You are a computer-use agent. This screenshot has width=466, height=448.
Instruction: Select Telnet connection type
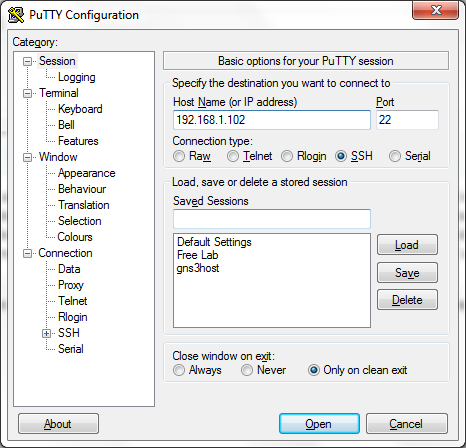pos(233,156)
